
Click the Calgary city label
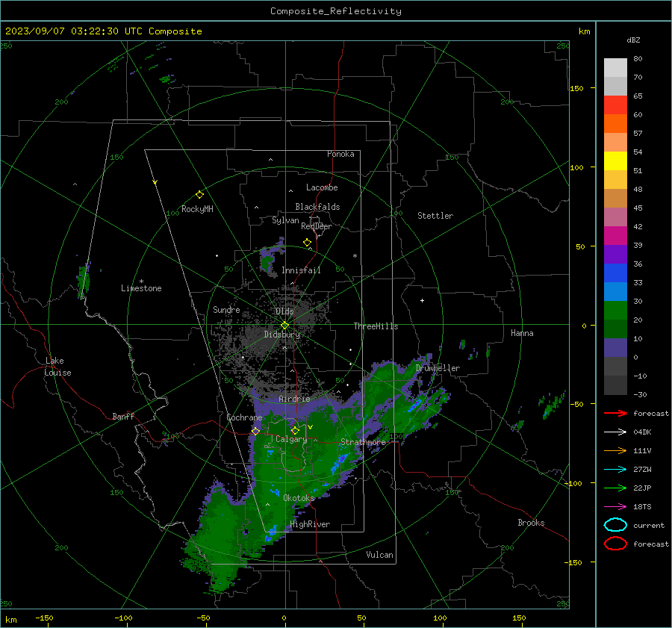[291, 439]
